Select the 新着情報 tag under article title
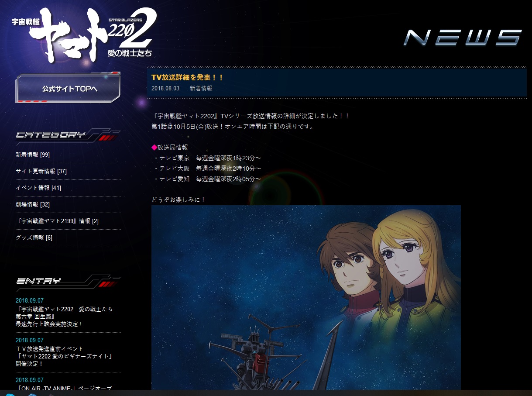The height and width of the screenshot is (396, 532). tap(201, 88)
